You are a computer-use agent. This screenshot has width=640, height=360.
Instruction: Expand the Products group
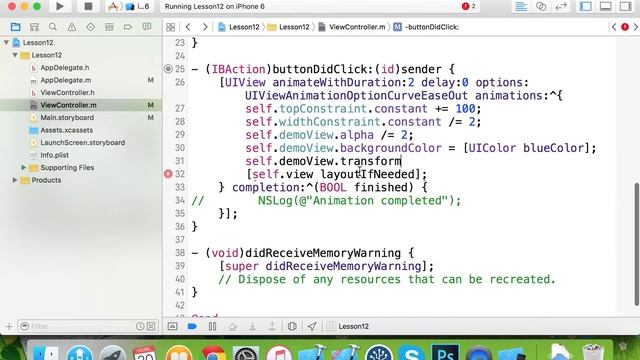tap(15, 180)
